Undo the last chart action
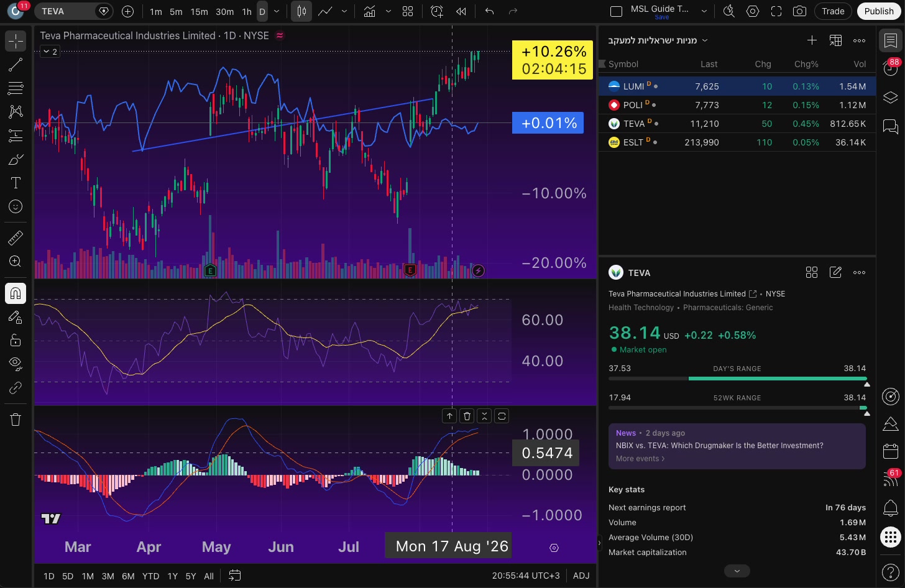905x588 pixels. (x=490, y=11)
